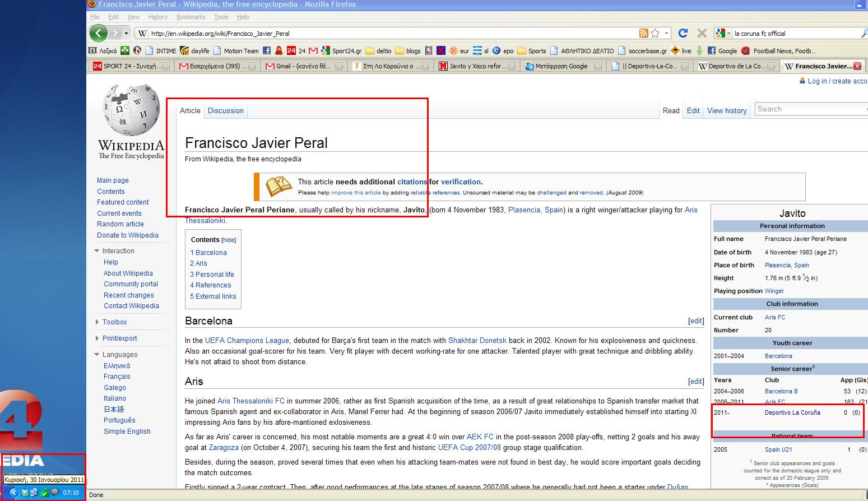Click the Wikipedia globe logo
The height and width of the screenshot is (501, 868).
(x=132, y=110)
